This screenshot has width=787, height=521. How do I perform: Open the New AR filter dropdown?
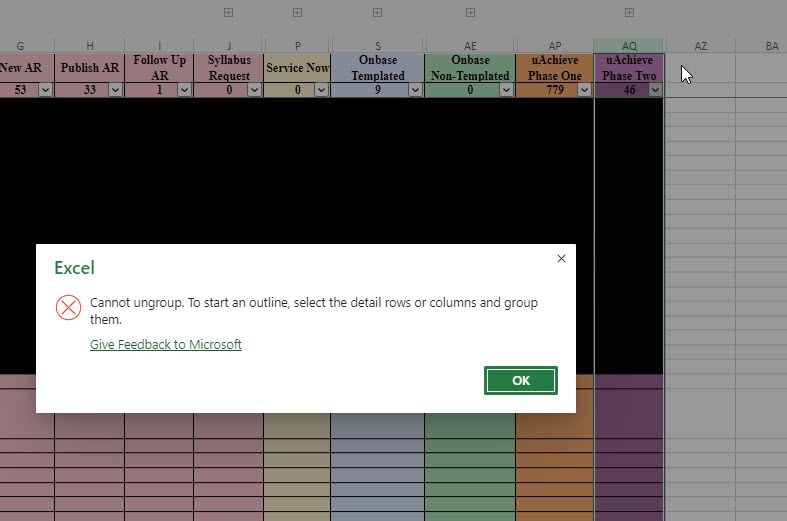click(45, 90)
